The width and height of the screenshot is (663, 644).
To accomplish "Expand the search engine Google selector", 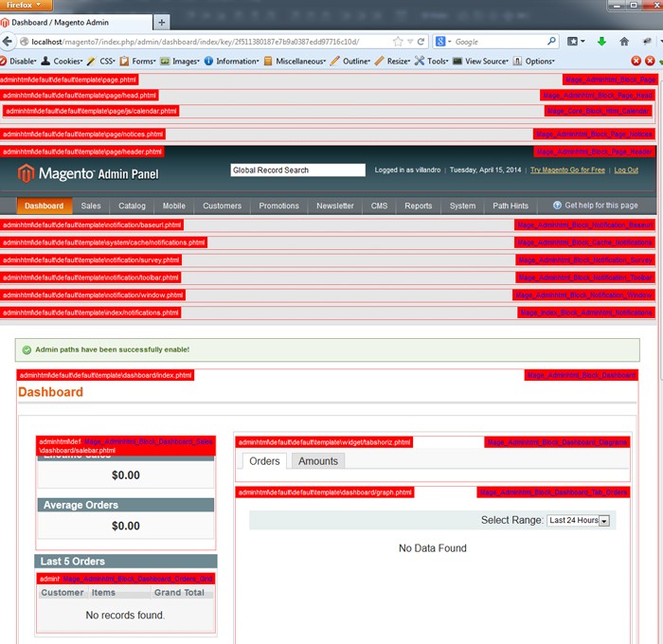I will click(x=443, y=42).
